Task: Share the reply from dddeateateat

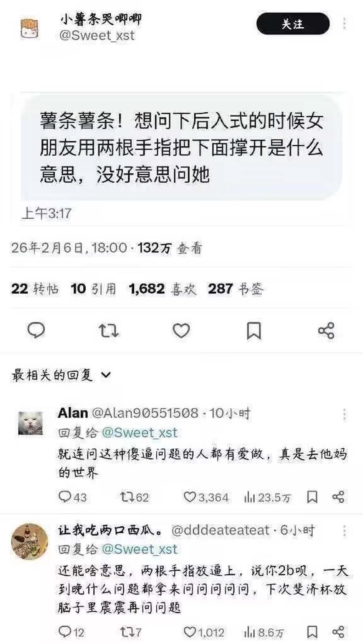Action: [338, 632]
